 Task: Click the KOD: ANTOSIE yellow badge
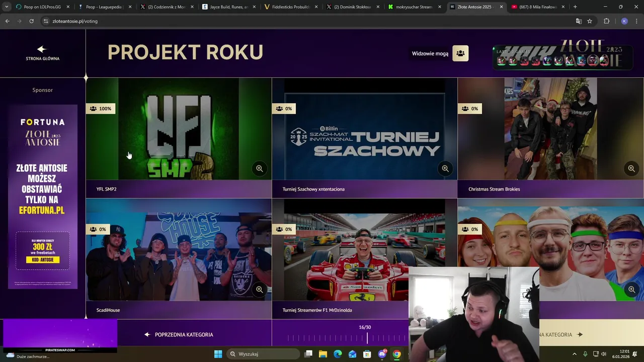point(43,260)
